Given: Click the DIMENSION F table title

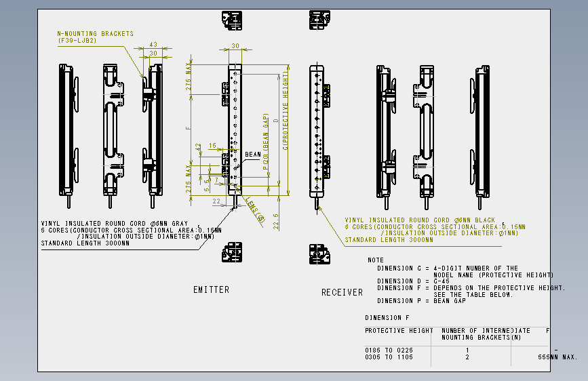Looking at the screenshot, I should 387,318.
